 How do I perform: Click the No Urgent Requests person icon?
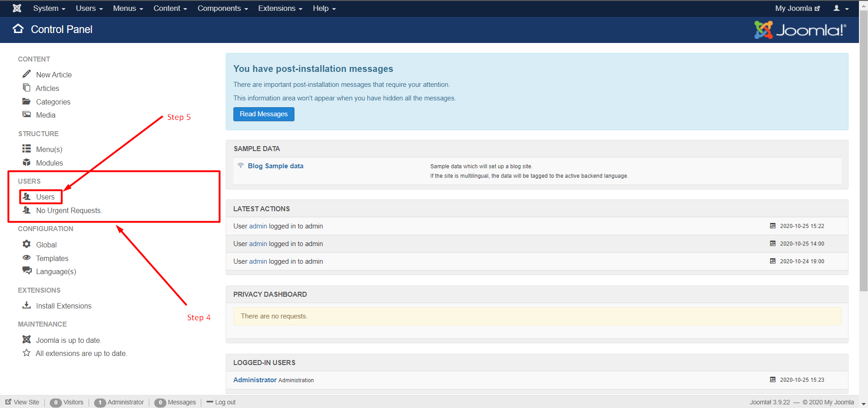pos(27,210)
